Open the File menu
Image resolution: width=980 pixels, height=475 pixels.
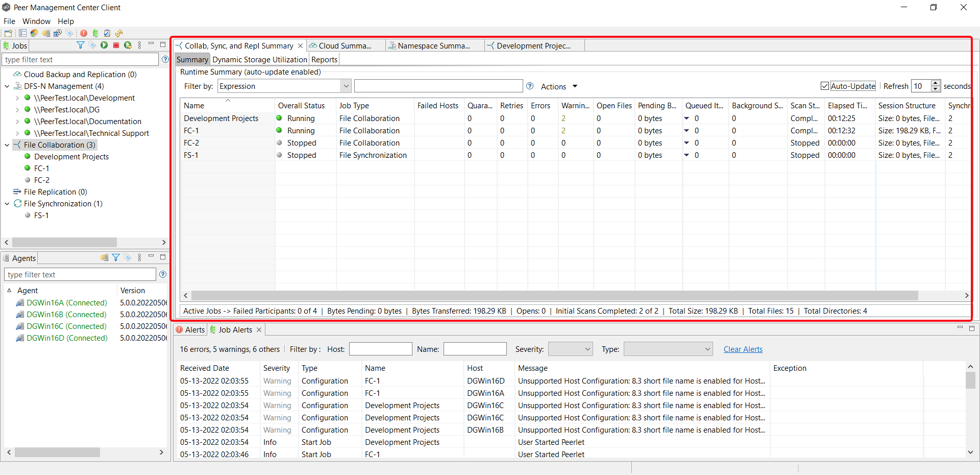point(9,21)
